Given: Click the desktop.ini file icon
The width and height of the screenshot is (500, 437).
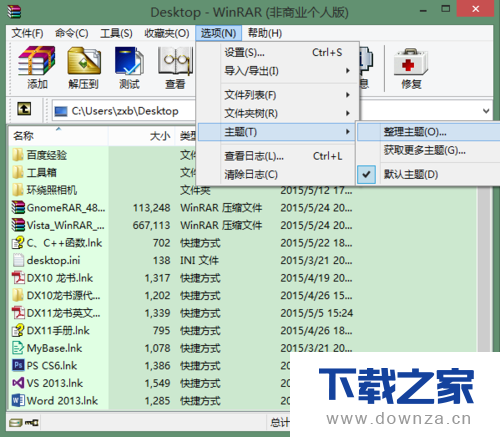Looking at the screenshot, I should [18, 260].
